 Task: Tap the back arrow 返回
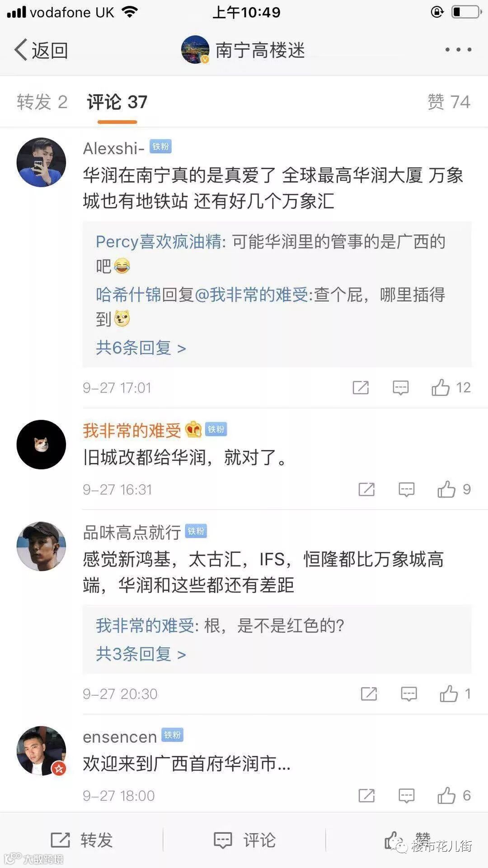(x=41, y=50)
